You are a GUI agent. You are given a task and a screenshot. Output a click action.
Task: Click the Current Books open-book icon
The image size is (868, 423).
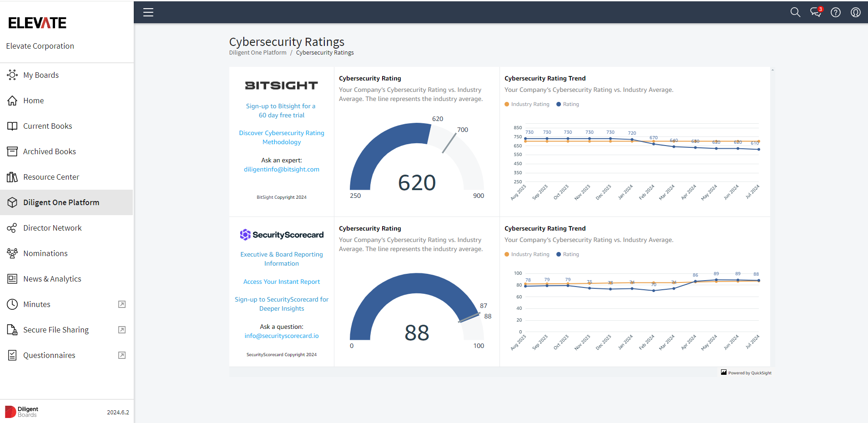[x=12, y=126]
